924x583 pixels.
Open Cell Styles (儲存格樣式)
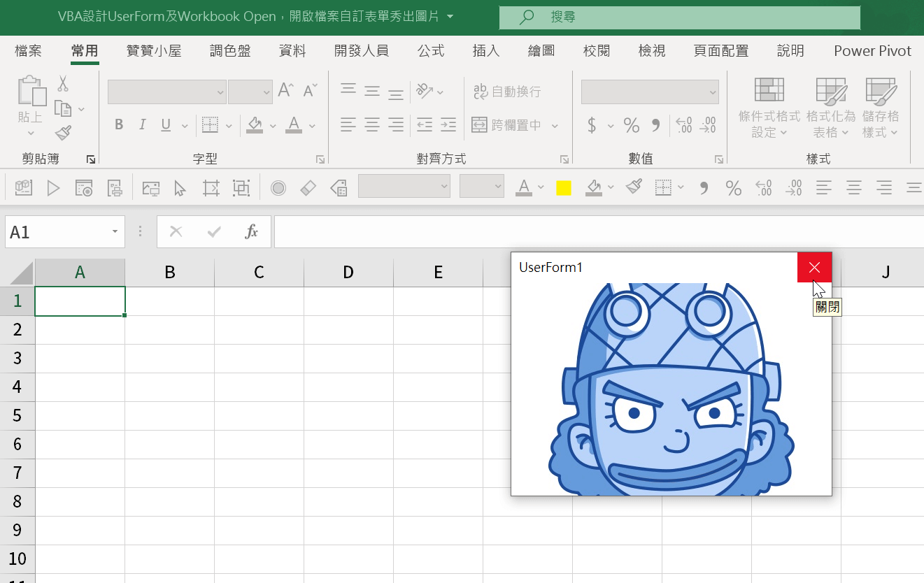881,108
